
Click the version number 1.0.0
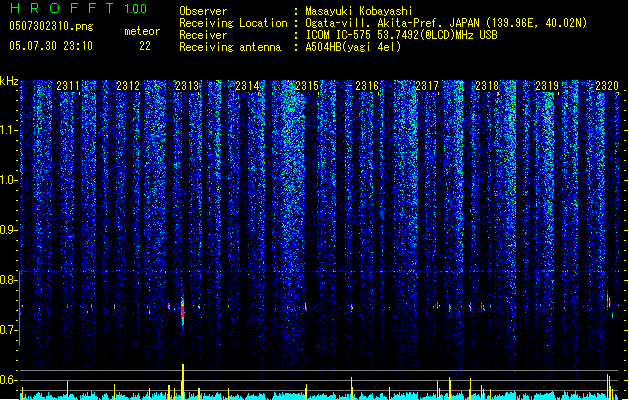click(x=136, y=8)
